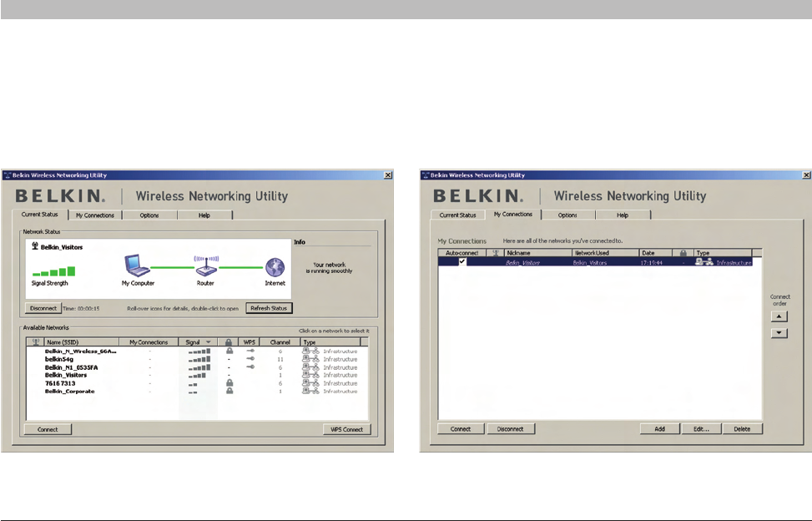Image resolution: width=812 pixels, height=521 pixels.
Task: Click the Internet globe icon
Action: click(x=275, y=268)
